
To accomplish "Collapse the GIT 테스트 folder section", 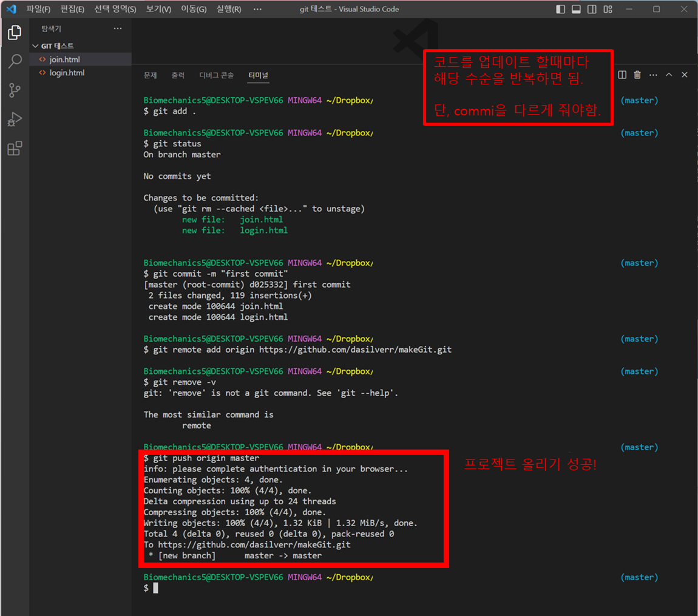I will (80, 46).
